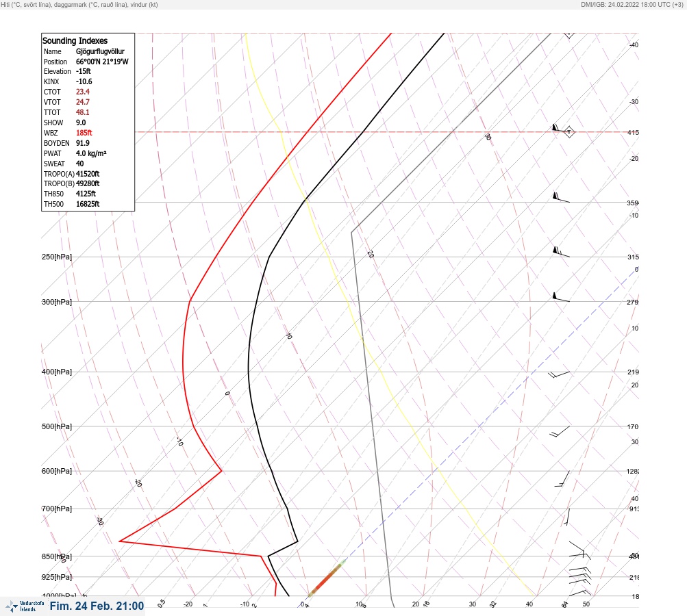687x616 pixels.
Task: Click the TROPO(B) value '49280ft'
Action: click(88, 183)
